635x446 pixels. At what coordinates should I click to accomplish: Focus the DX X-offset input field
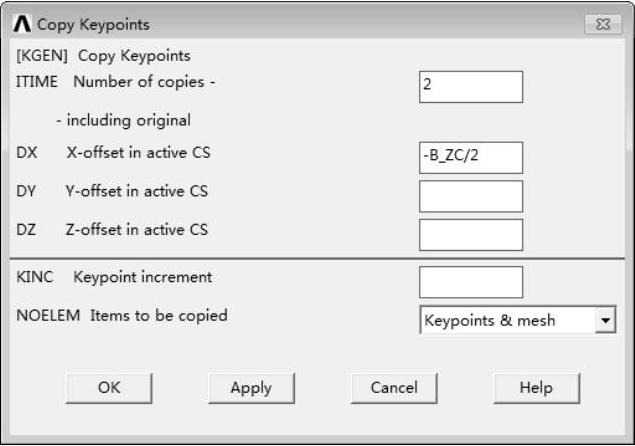470,157
